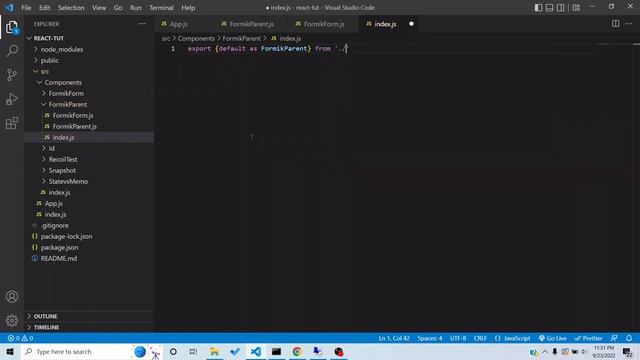This screenshot has width=640, height=360.
Task: Open Source Control view
Action: (x=12, y=75)
